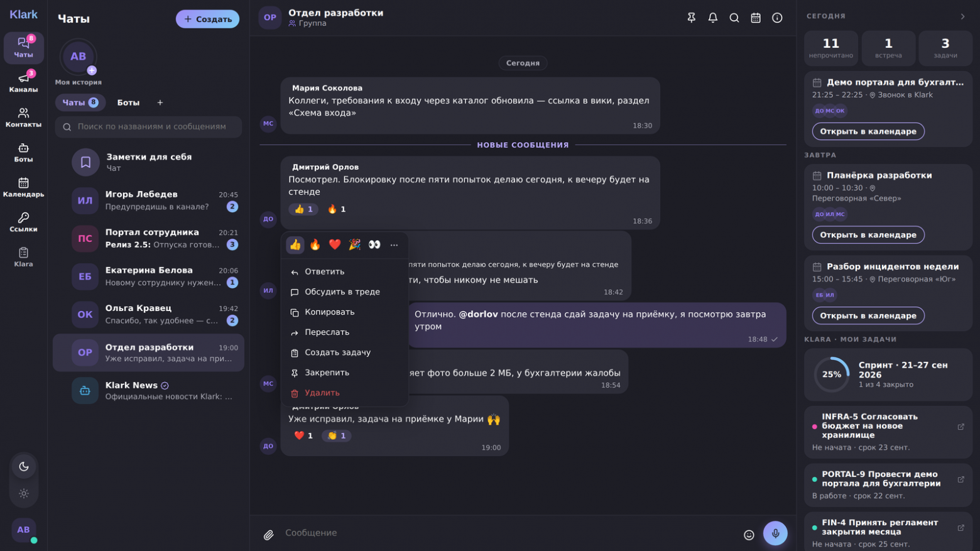Start voice recording with the microphone button

point(775,533)
